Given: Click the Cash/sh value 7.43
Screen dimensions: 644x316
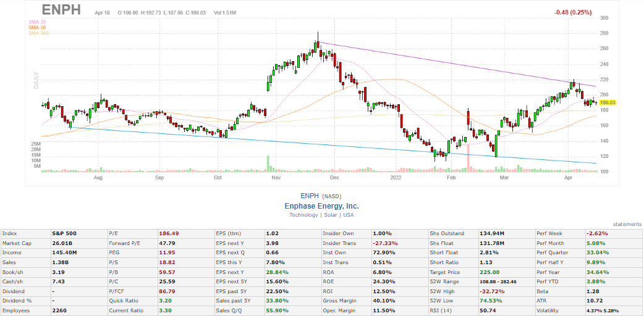Looking at the screenshot, I should tap(59, 281).
